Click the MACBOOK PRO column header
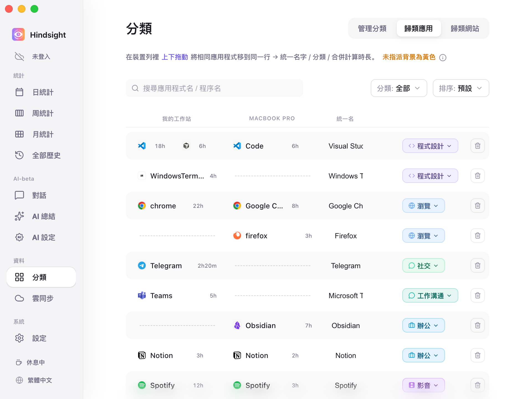 272,118
